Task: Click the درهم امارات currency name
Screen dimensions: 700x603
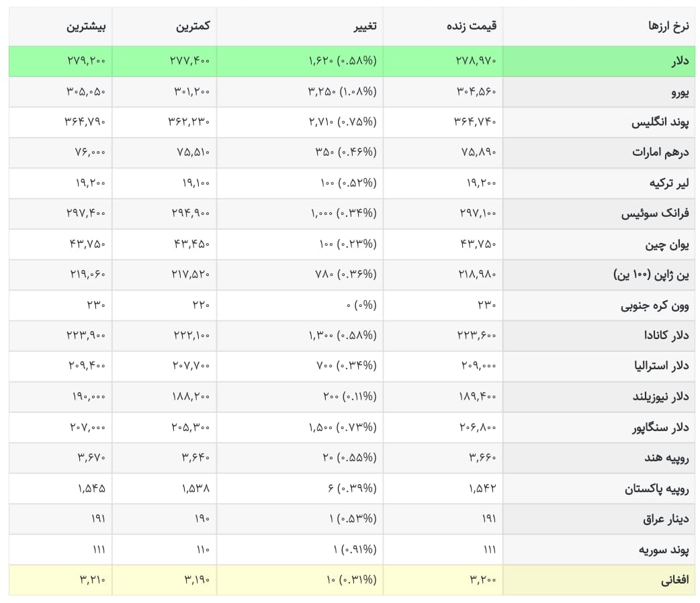Action: point(660,152)
